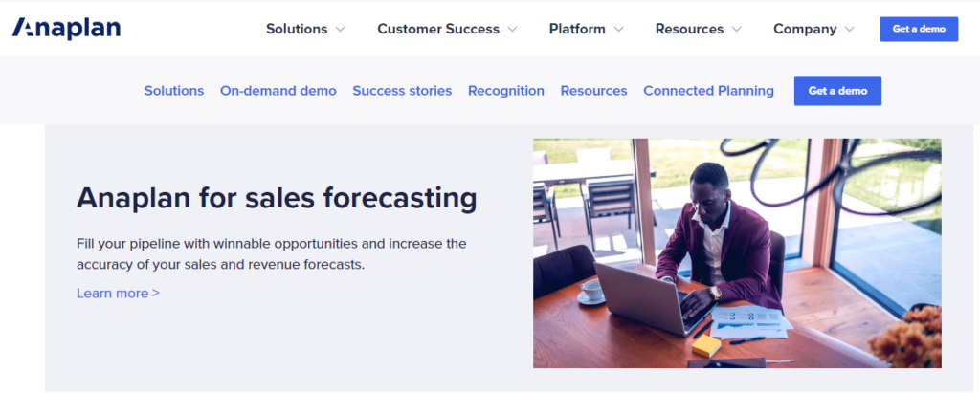Visit the Connected Planning link
The image size is (980, 393).
point(708,91)
